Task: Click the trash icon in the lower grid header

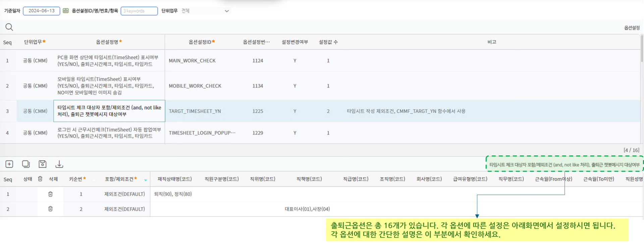Action: (40, 179)
